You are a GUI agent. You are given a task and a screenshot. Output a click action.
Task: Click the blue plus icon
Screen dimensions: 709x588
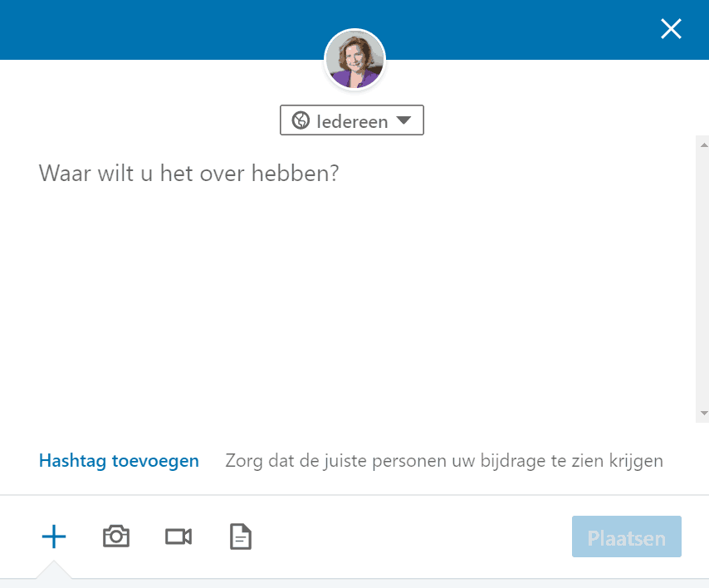coord(54,537)
